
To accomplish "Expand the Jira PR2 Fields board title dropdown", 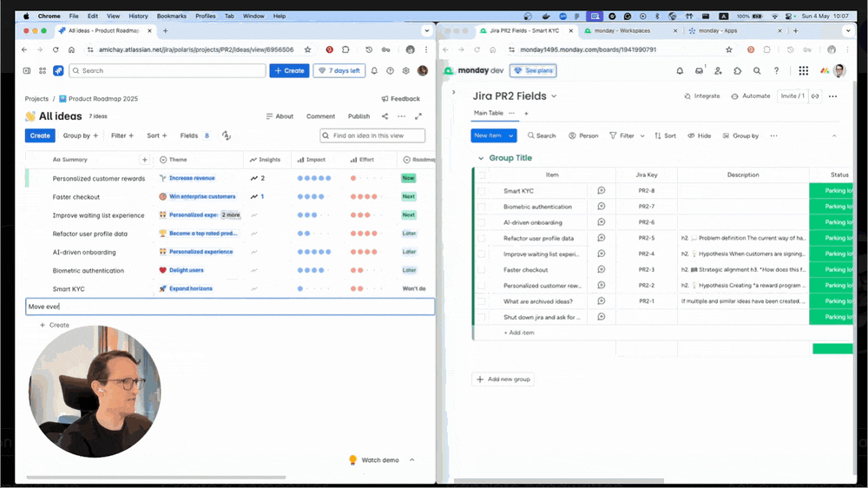I will coord(554,96).
